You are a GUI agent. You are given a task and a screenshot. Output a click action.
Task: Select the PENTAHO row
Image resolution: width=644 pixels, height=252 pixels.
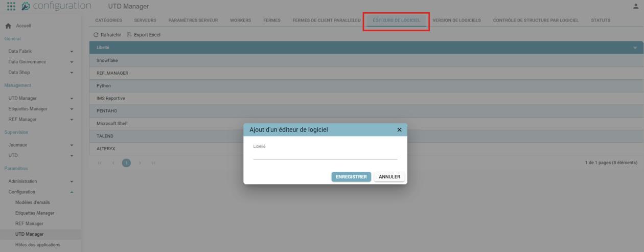tap(367, 111)
